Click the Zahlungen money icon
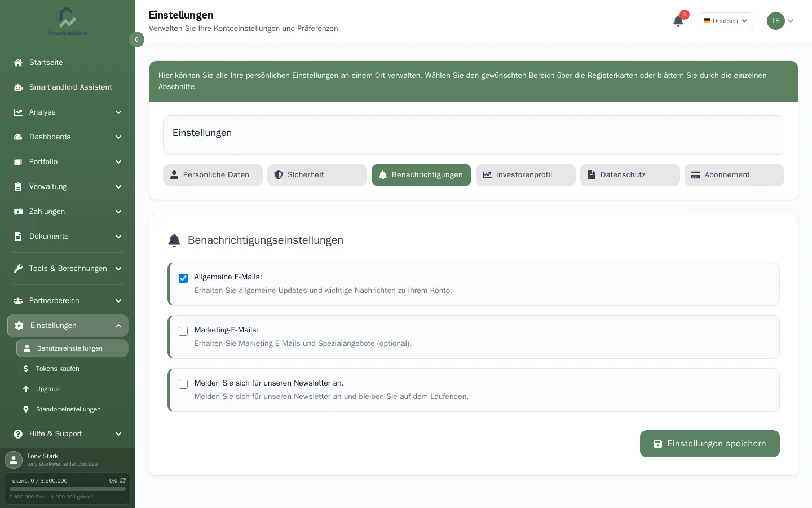812x508 pixels. 18,212
